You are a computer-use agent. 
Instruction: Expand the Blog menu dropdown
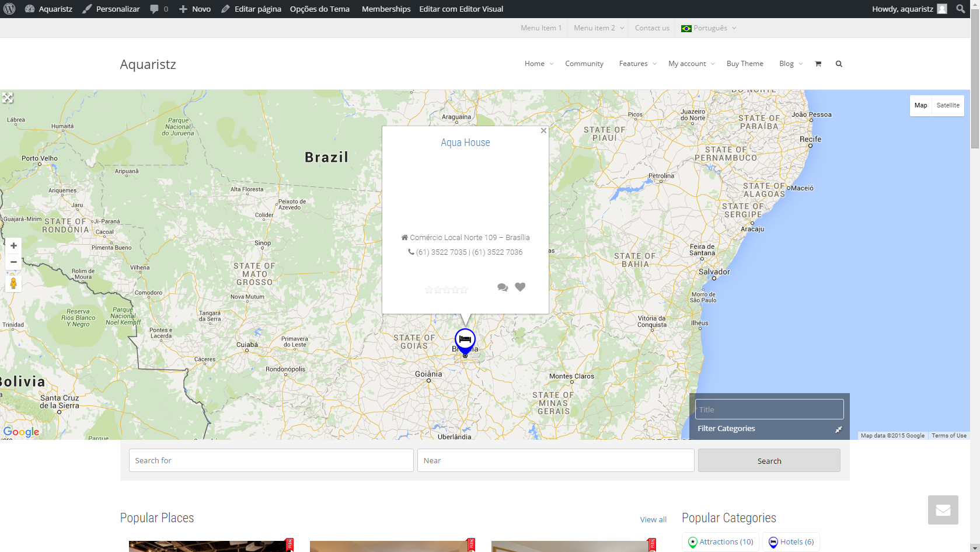tap(791, 64)
